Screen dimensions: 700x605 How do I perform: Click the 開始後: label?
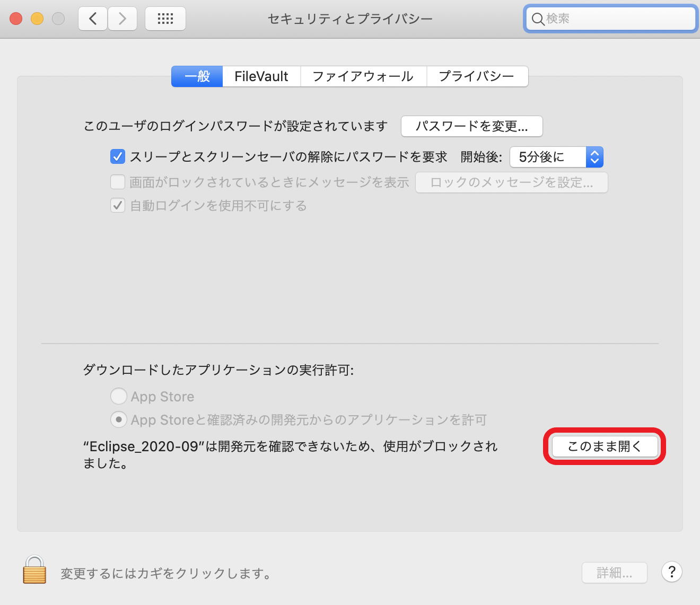click(x=481, y=157)
